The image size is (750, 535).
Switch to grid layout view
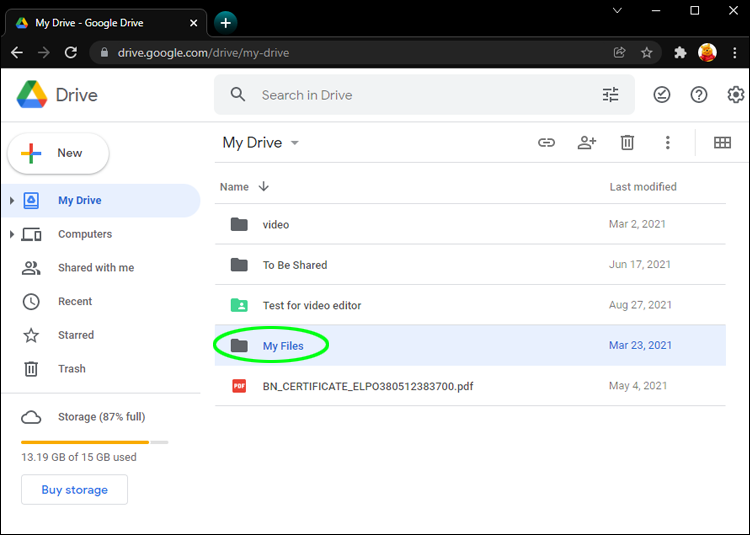722,143
